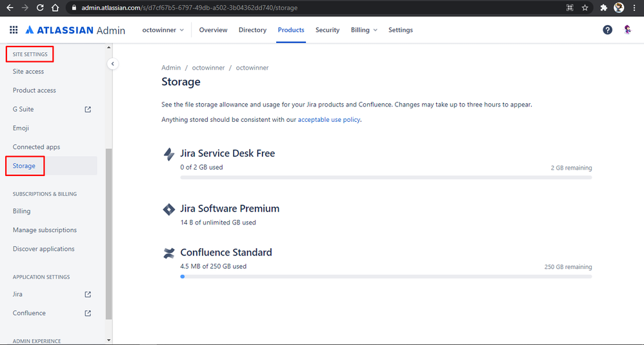644x345 pixels.
Task: Open G Suite in sidebar
Action: (x=23, y=109)
